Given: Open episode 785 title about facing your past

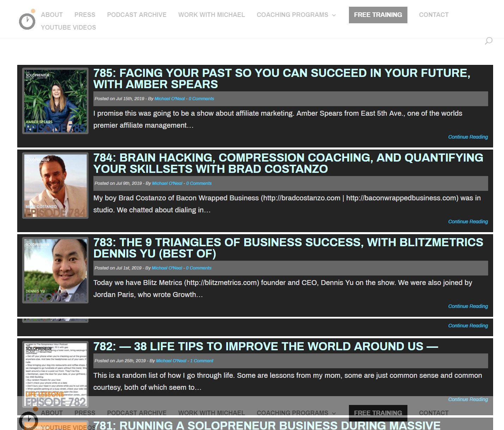Looking at the screenshot, I should pos(282,78).
